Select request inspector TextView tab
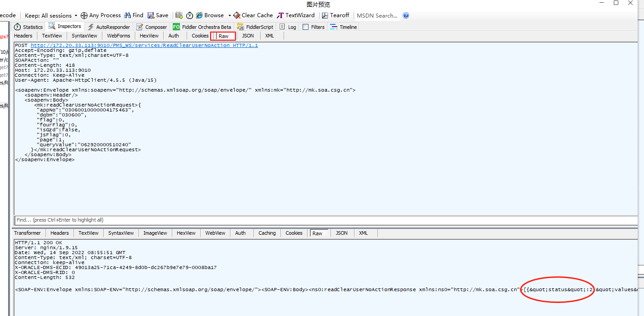 point(52,36)
